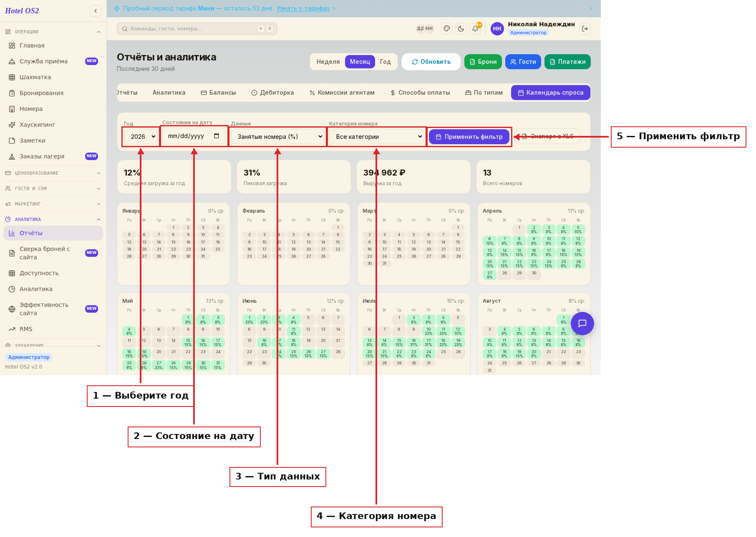The height and width of the screenshot is (537, 756).
Task: Switch period to Год
Action: coord(386,62)
